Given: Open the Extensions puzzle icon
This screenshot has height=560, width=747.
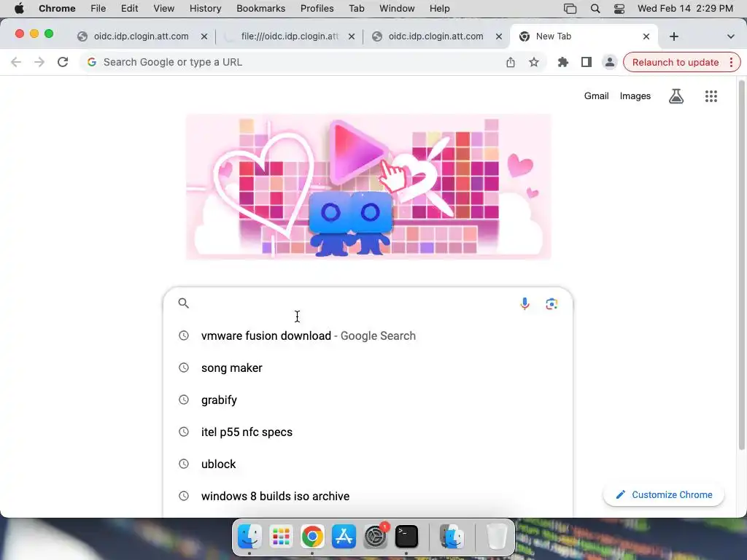Looking at the screenshot, I should [562, 62].
